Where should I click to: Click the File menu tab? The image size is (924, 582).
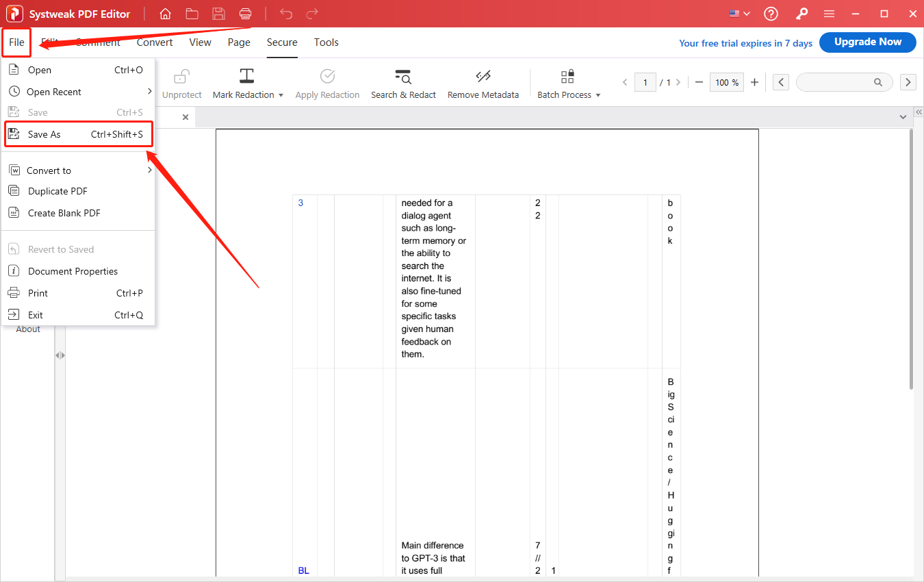coord(16,42)
